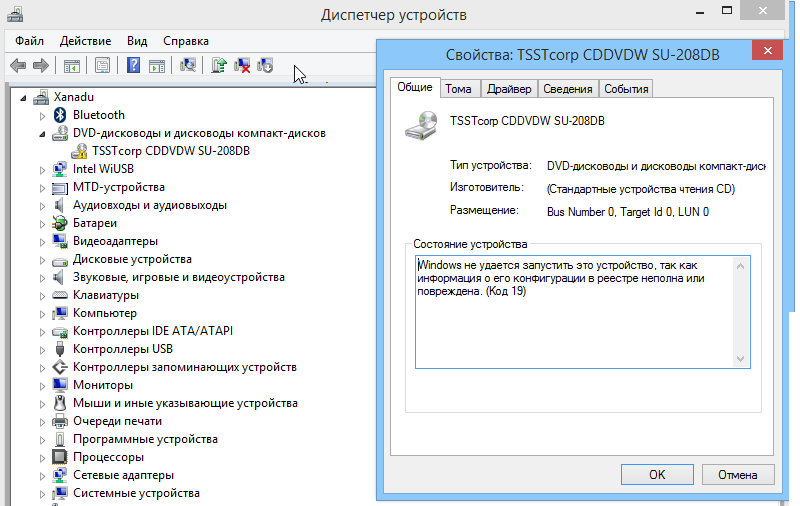Click the Uninstall device icon with red X

242,65
